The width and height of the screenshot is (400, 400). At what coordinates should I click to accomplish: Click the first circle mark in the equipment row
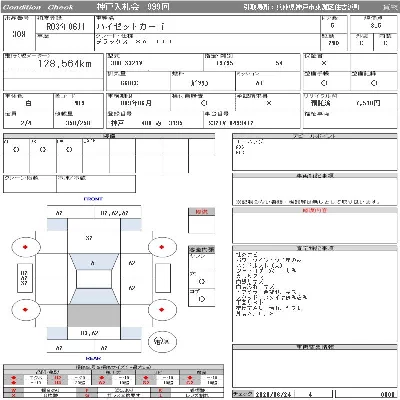16,150
